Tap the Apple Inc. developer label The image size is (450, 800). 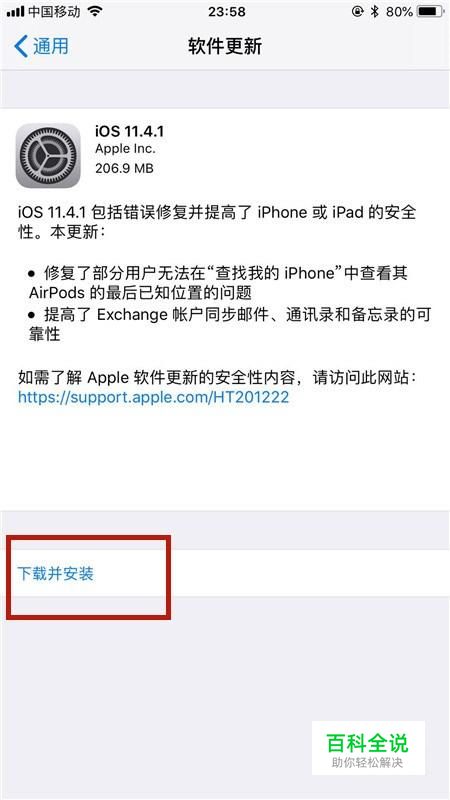125,149
